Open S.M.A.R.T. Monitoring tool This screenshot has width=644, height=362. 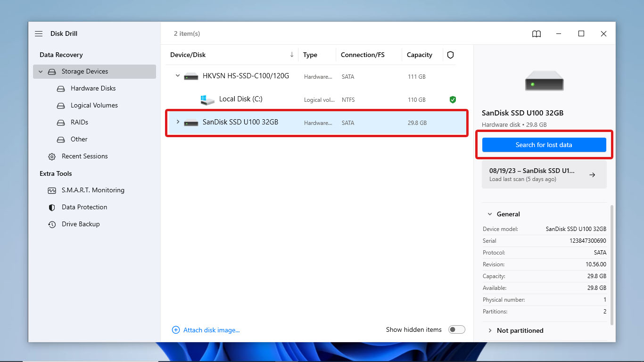pos(93,190)
